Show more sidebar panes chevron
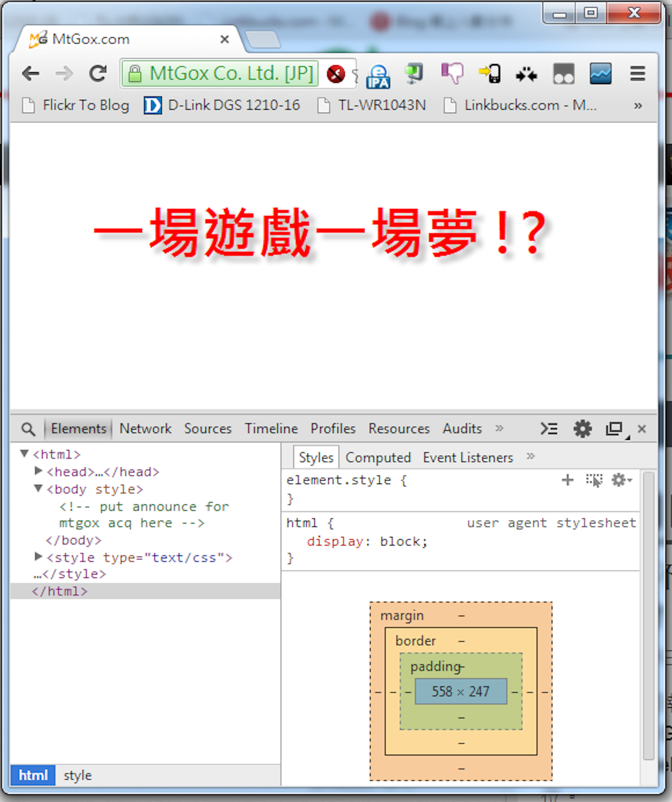Screen dimensions: 672x802 click(531, 456)
